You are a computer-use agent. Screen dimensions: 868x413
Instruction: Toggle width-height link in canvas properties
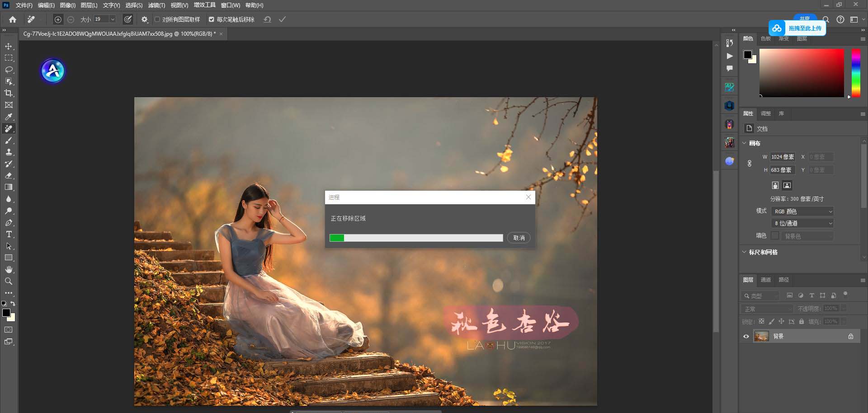pos(749,164)
